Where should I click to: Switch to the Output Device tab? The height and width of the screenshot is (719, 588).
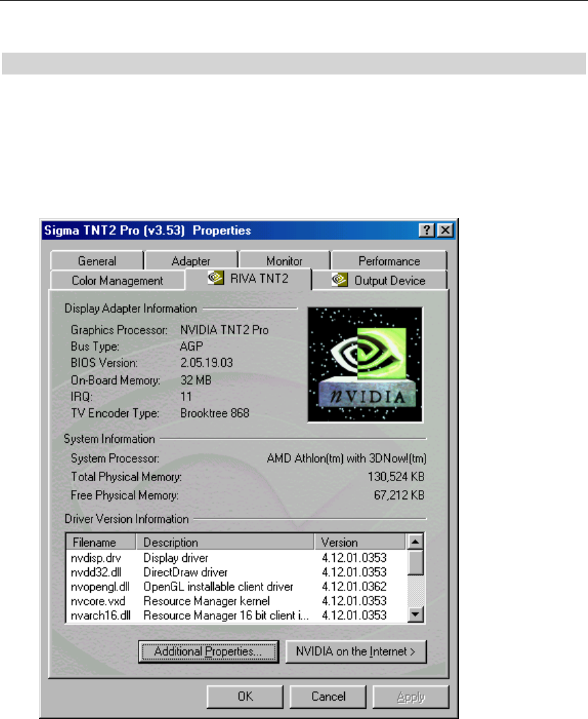click(x=380, y=281)
